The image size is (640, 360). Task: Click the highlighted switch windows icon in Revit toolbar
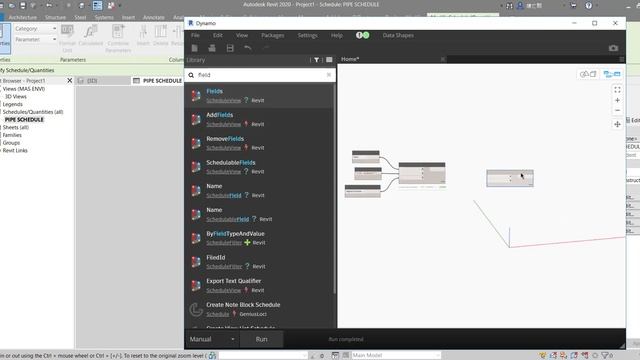tap(98, 5)
